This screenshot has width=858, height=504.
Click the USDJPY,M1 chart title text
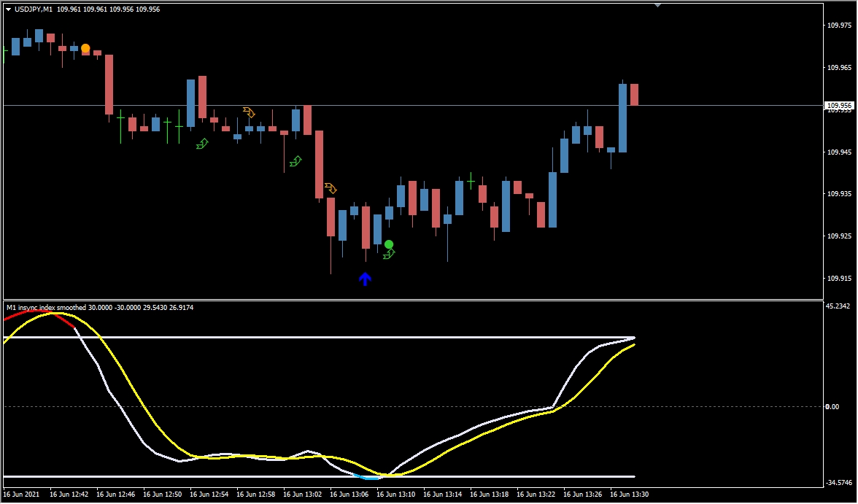[34, 9]
